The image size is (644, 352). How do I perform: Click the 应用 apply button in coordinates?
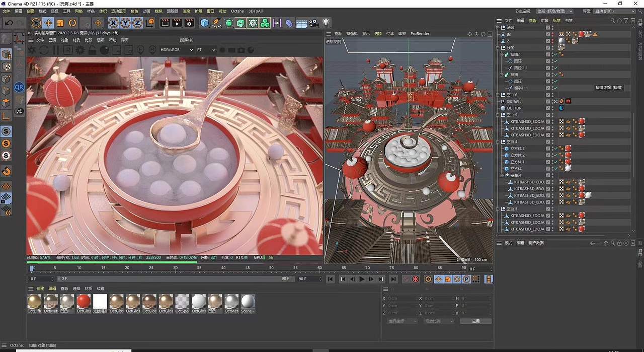click(x=475, y=321)
